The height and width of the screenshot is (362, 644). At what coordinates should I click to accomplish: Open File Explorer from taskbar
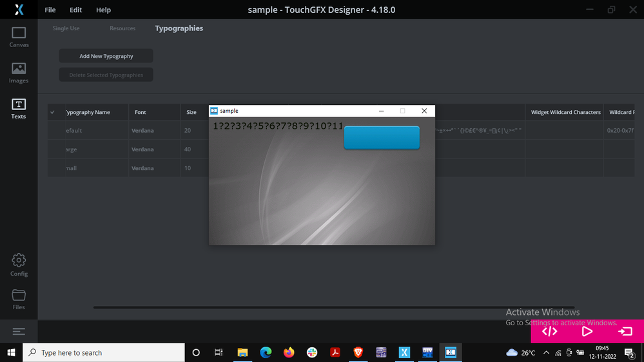click(x=243, y=352)
